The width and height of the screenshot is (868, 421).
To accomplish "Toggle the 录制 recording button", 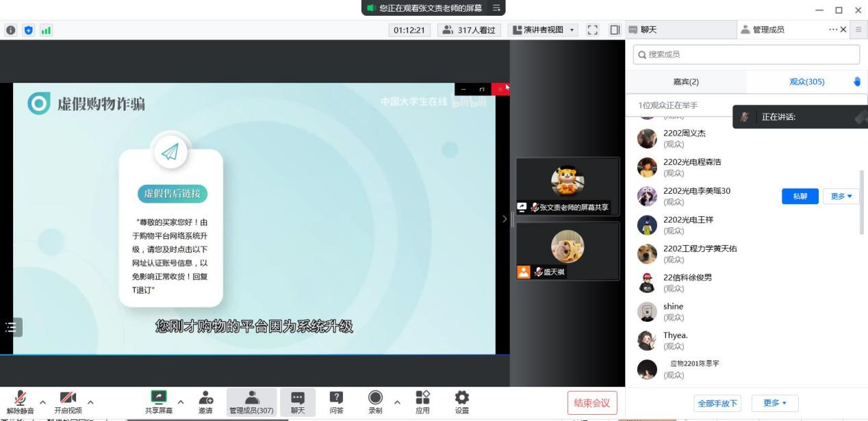I will tap(375, 402).
